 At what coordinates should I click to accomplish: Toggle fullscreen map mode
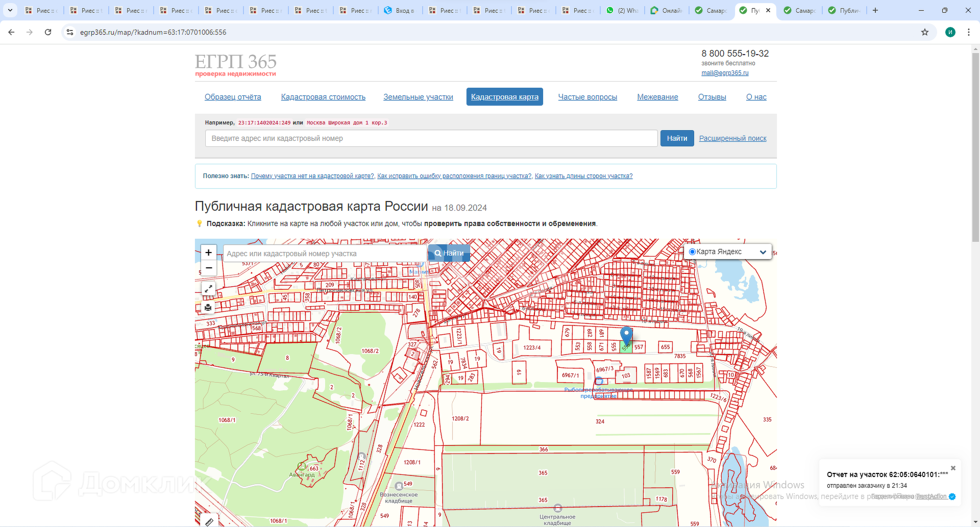[x=208, y=289]
